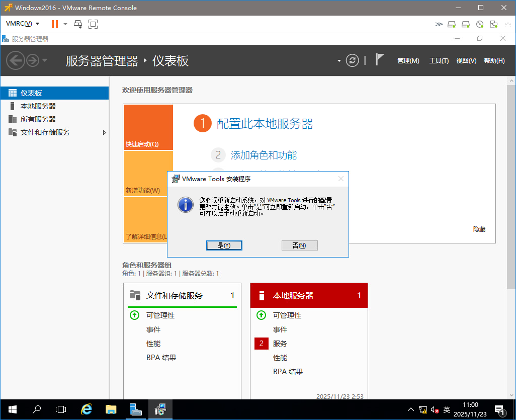Click the double-chevron devices expander in VMRC
Image resolution: width=516 pixels, height=420 pixels.
(439, 24)
